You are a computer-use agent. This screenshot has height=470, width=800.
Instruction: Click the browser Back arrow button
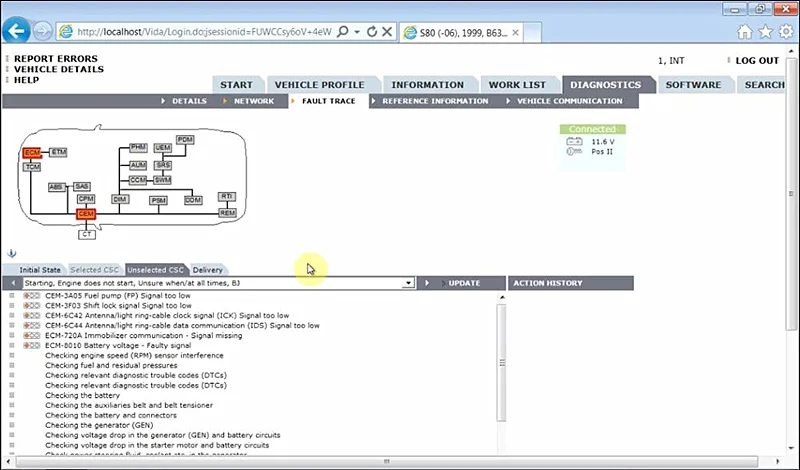point(16,31)
